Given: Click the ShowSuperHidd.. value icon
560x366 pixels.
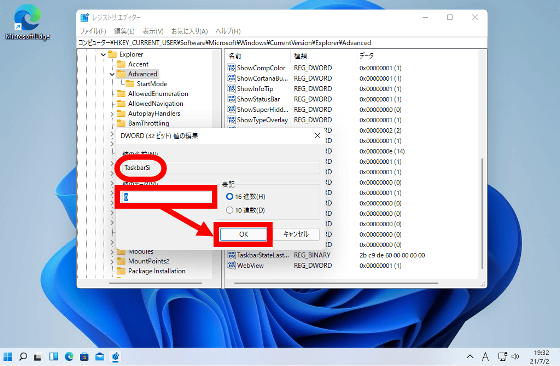Looking at the screenshot, I should click(231, 109).
